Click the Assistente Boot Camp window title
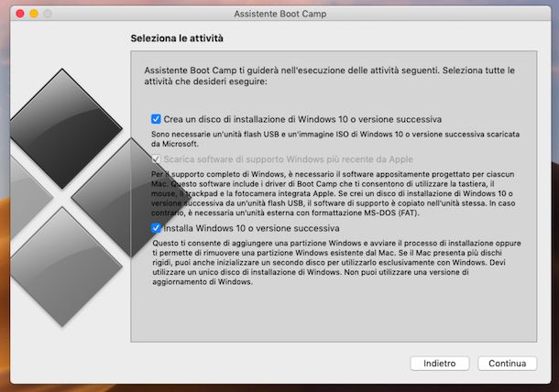This screenshot has width=559, height=392. (279, 14)
